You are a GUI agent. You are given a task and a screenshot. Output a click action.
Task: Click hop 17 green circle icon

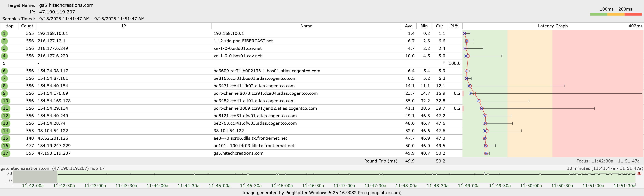click(x=5, y=153)
